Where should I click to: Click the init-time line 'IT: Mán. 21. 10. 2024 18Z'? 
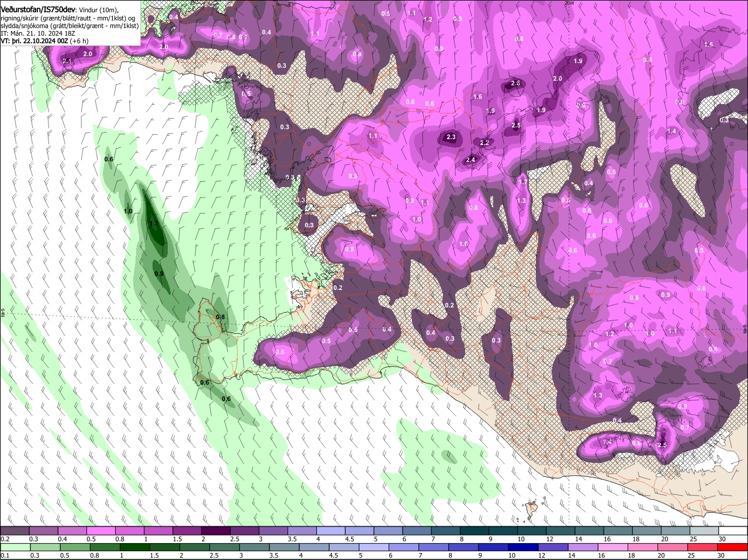click(x=37, y=33)
